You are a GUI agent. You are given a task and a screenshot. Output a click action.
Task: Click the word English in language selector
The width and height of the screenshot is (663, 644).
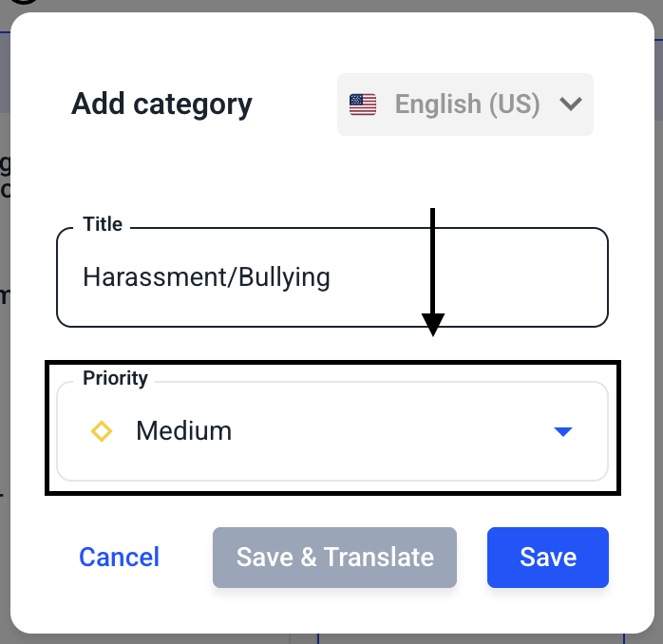(438, 104)
